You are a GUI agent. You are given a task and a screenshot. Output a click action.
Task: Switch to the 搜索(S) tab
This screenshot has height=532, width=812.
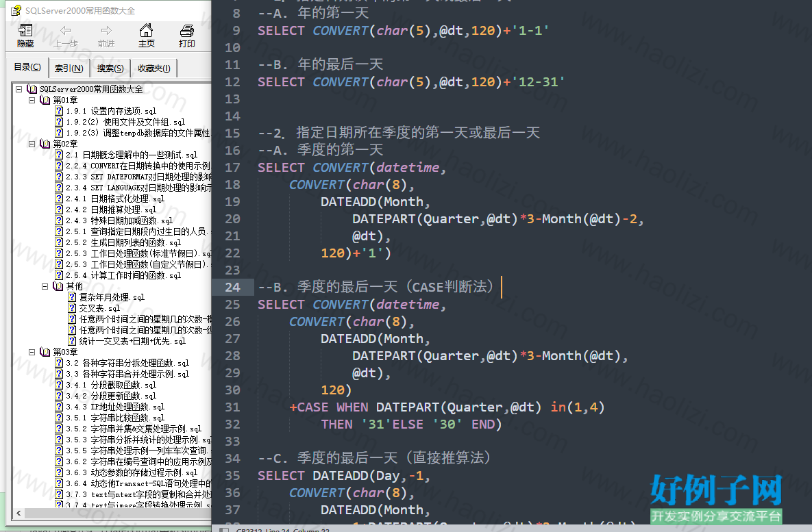110,68
